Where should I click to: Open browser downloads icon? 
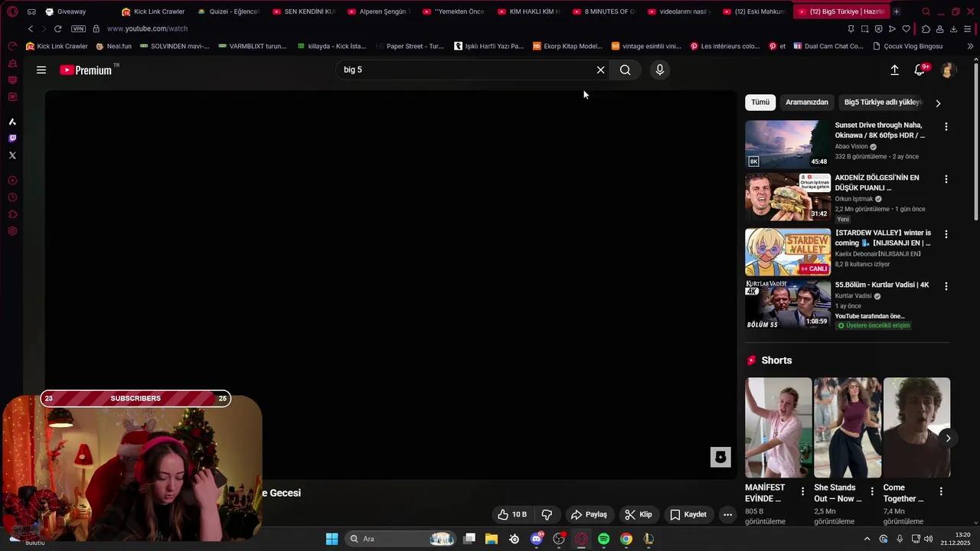tap(953, 28)
